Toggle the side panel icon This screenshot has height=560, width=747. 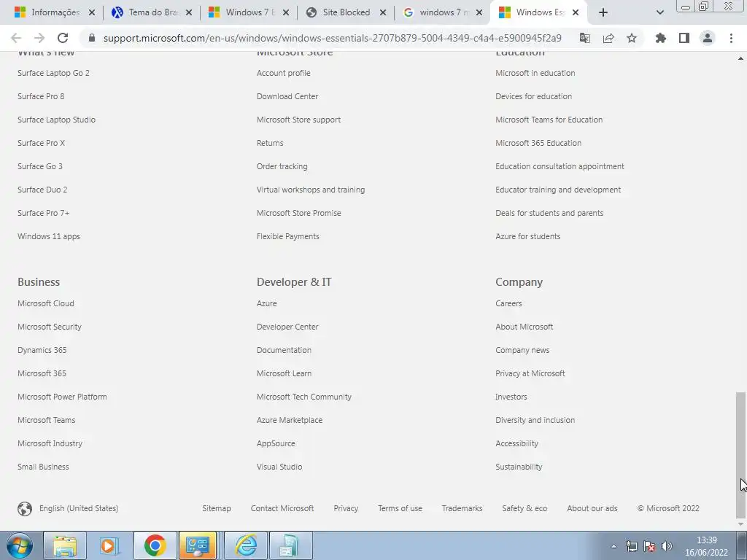coord(684,38)
